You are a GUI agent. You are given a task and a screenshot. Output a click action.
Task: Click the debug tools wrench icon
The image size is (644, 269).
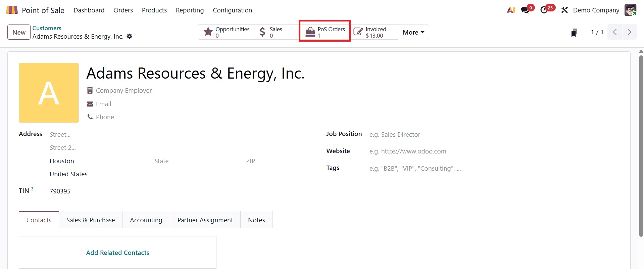[x=564, y=10]
